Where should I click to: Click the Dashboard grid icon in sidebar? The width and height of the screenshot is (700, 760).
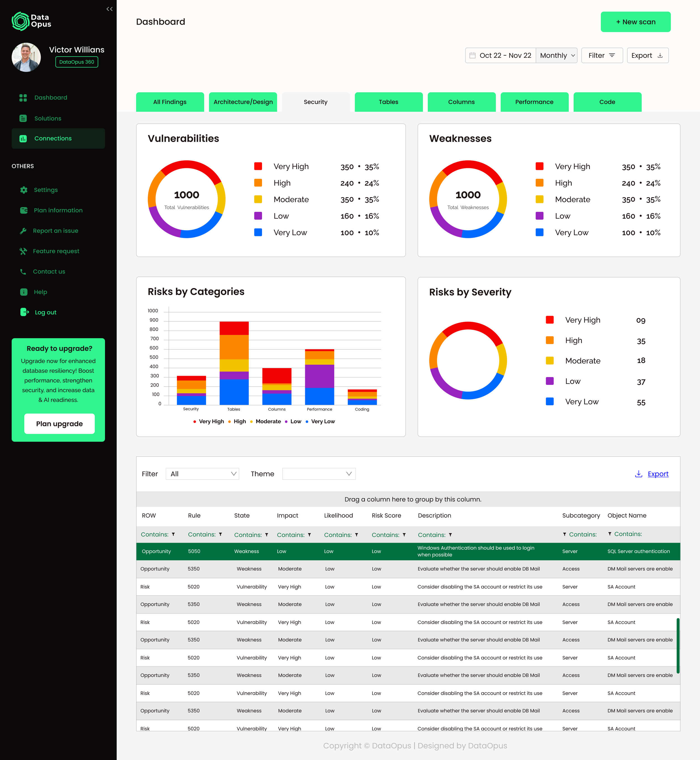tap(23, 98)
